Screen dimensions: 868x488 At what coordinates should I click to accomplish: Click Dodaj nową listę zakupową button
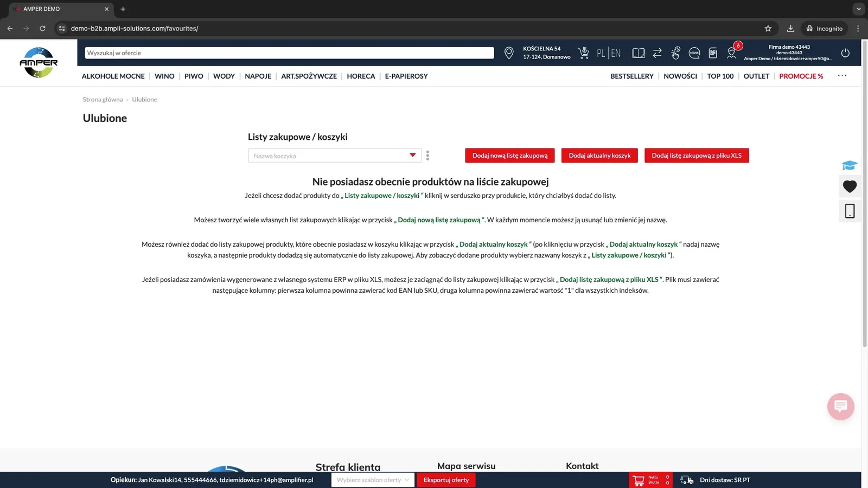pyautogui.click(x=509, y=156)
